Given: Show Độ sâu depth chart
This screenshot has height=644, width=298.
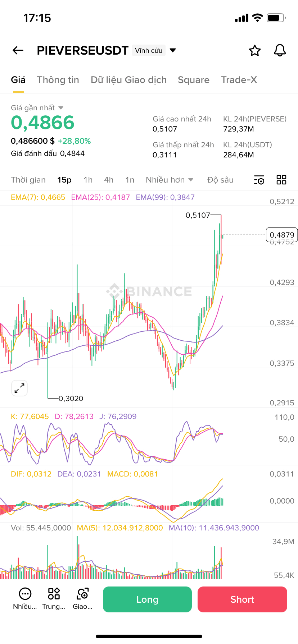Looking at the screenshot, I should point(220,180).
